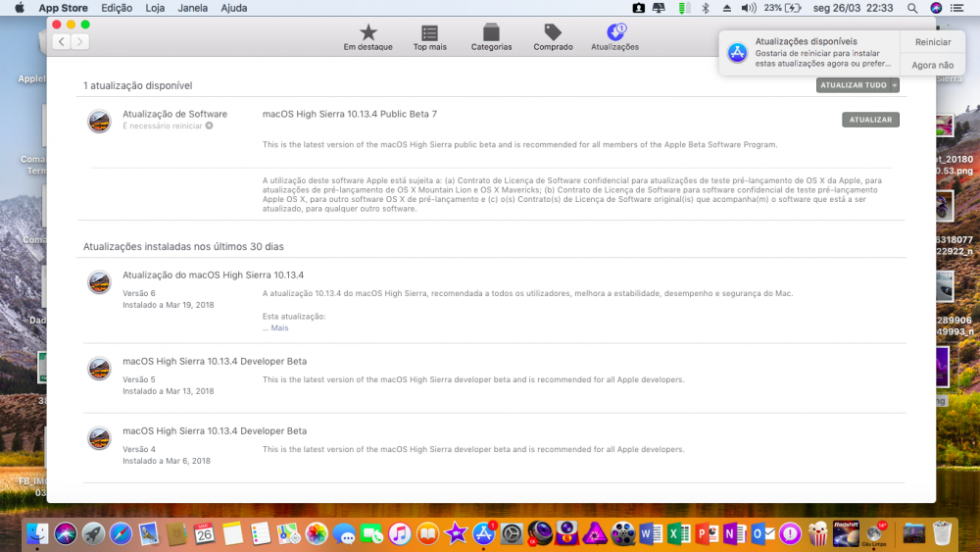
Task: Open Spotlight search in menu bar
Action: pyautogui.click(x=912, y=8)
